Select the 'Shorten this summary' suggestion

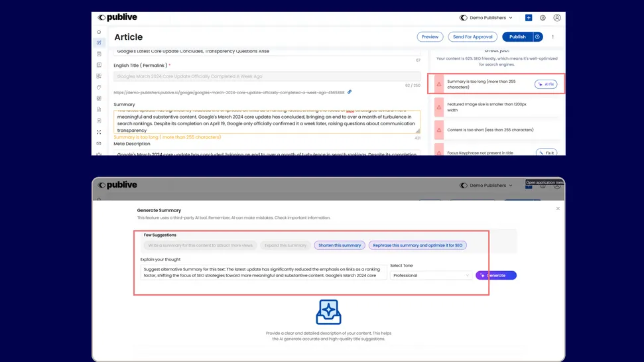coord(340,245)
